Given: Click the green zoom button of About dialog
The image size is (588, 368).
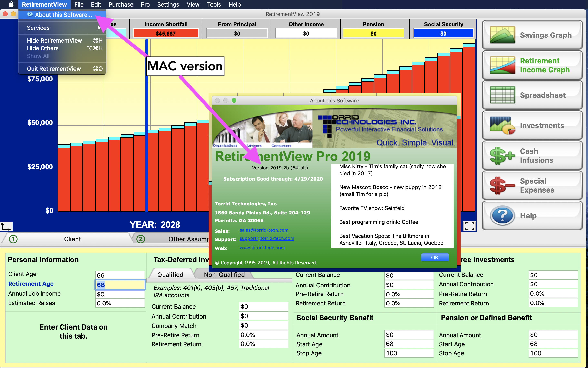Looking at the screenshot, I should [234, 100].
